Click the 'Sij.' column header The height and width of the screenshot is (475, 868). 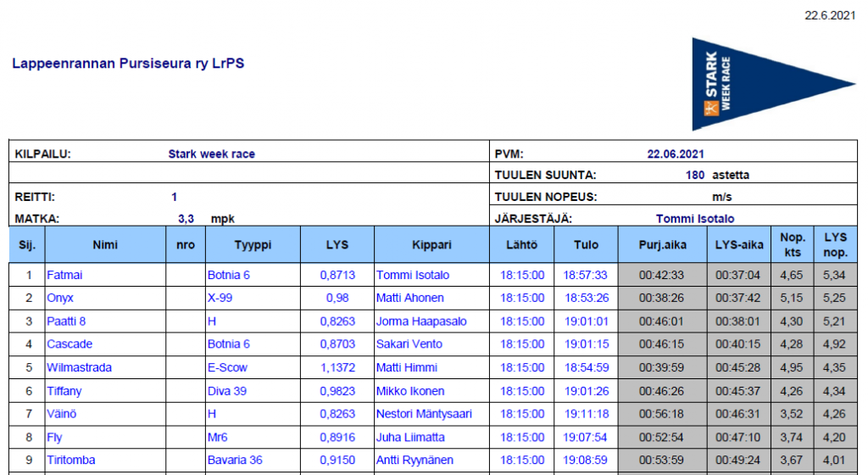click(27, 244)
